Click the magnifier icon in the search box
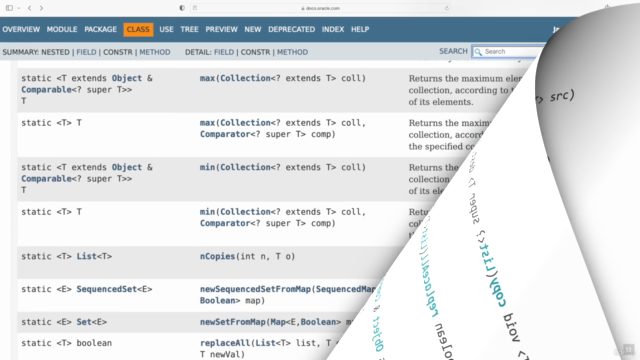 coord(478,52)
